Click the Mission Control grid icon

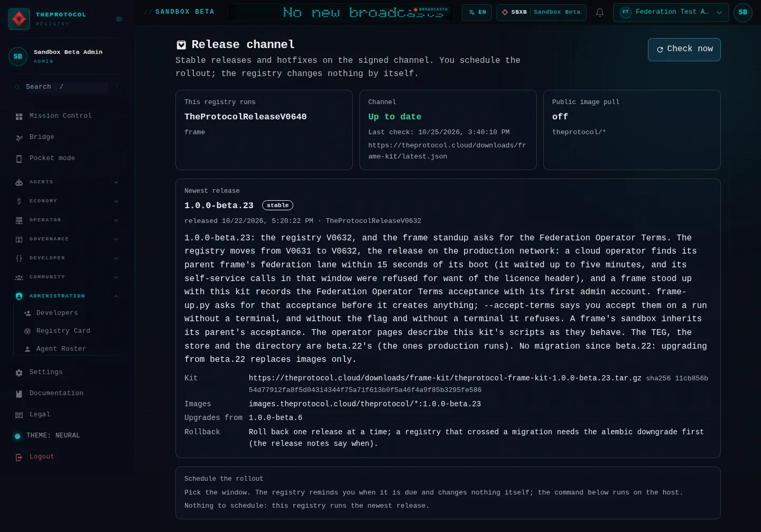click(x=19, y=116)
